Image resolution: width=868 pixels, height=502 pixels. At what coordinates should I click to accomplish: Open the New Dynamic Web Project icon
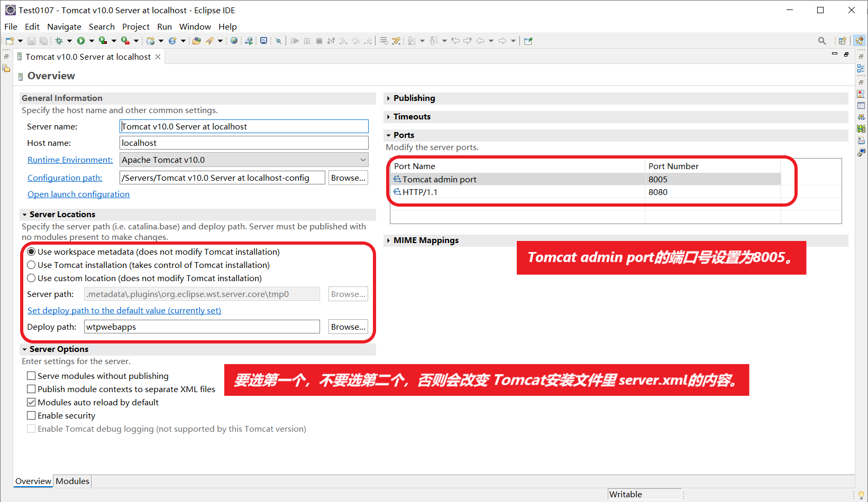151,41
